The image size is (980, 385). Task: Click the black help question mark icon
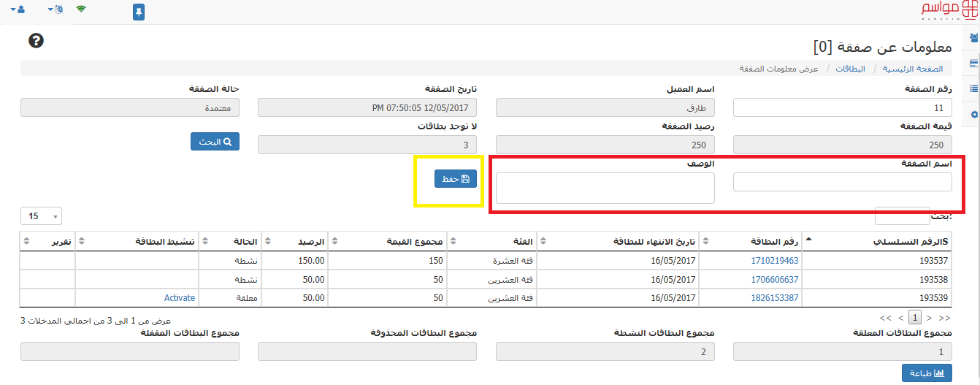point(36,41)
